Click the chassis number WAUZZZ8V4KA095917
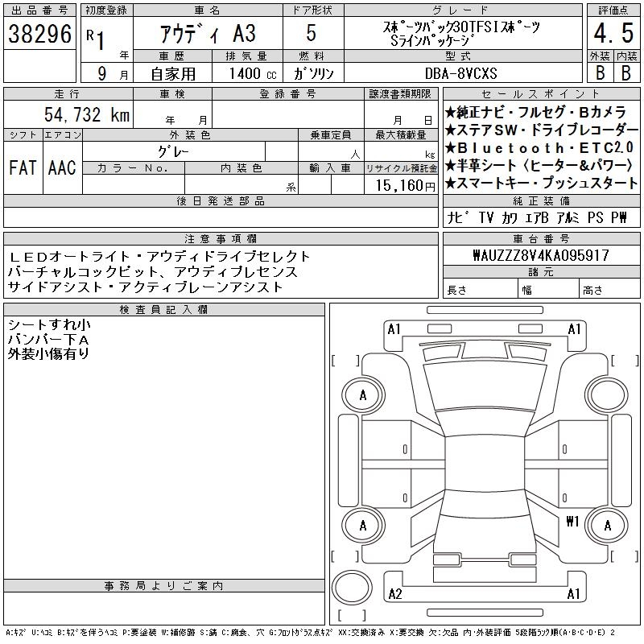This screenshot has width=644, height=644. (541, 255)
